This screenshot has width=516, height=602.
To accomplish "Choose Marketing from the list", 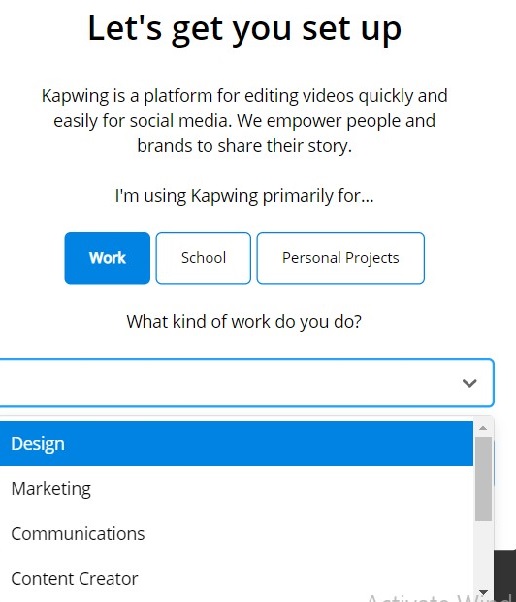I will tap(236, 489).
